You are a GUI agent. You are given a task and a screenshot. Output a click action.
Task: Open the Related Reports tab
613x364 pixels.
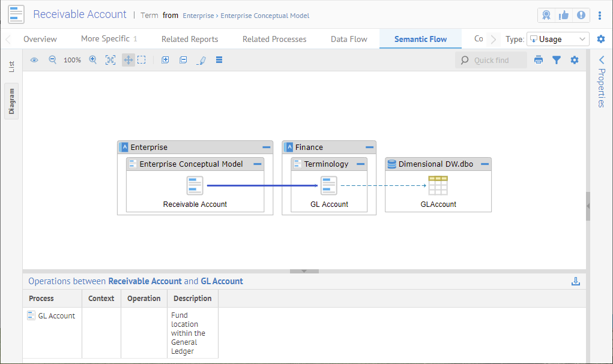(190, 39)
